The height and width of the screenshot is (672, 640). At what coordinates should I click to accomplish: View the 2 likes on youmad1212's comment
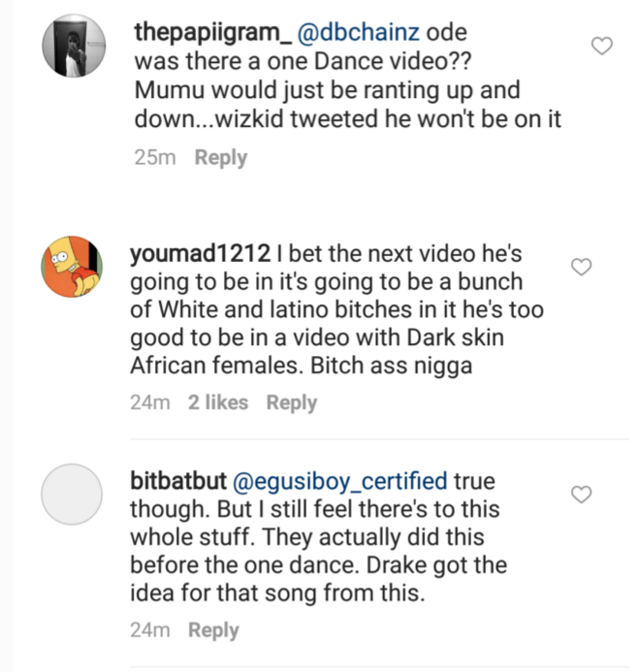[218, 402]
